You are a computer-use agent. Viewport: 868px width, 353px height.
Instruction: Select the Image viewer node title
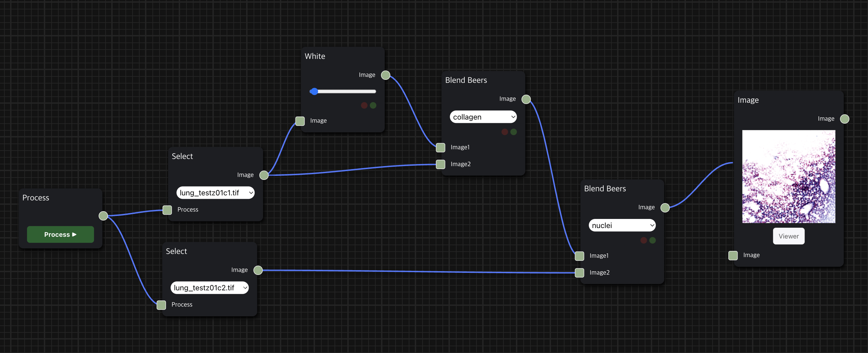pos(748,100)
